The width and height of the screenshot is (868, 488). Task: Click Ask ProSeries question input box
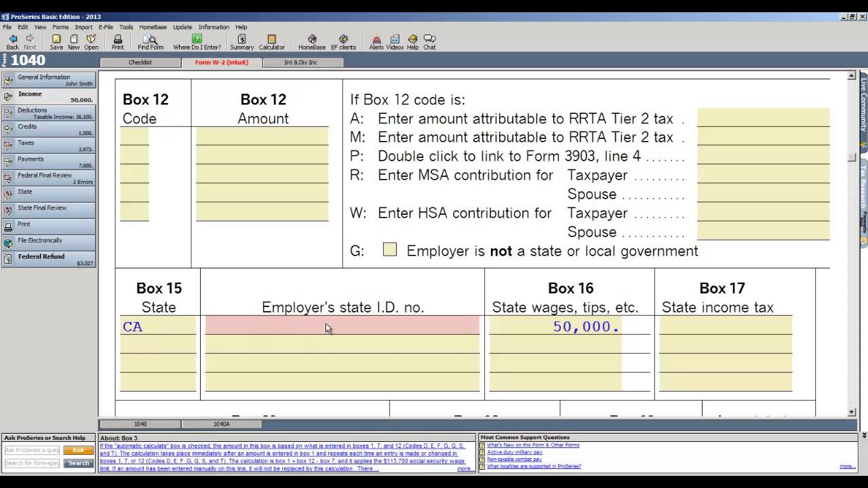coord(32,450)
